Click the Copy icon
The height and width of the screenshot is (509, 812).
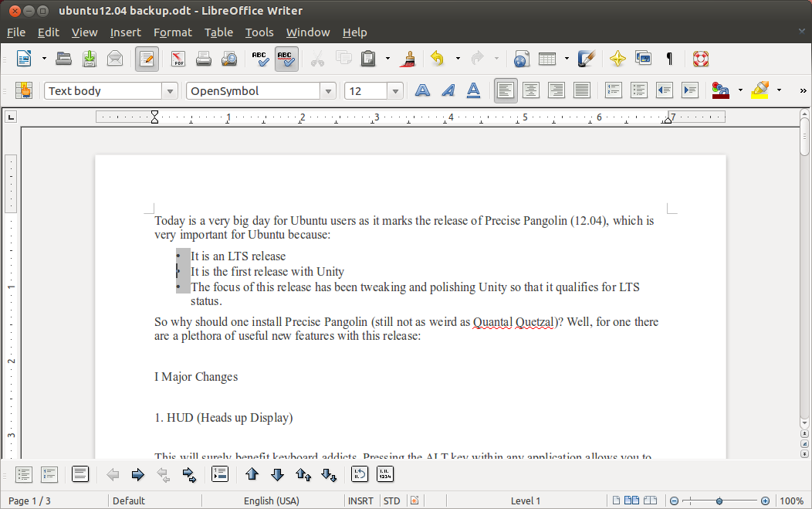click(343, 58)
